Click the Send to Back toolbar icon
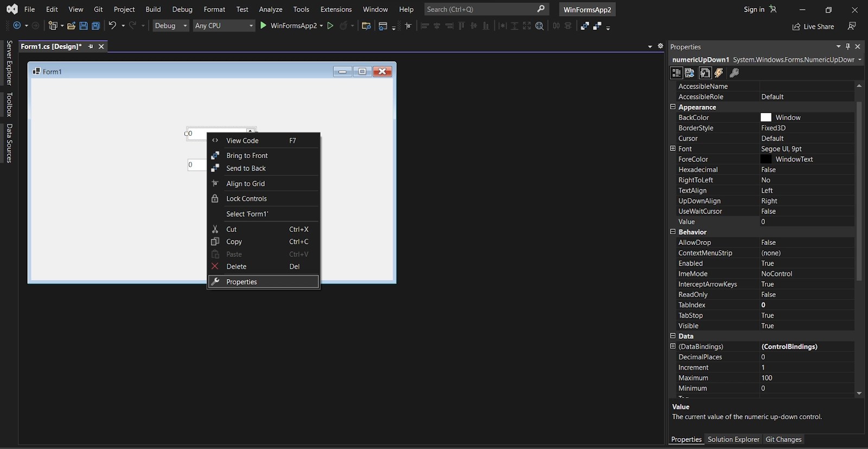 597,26
